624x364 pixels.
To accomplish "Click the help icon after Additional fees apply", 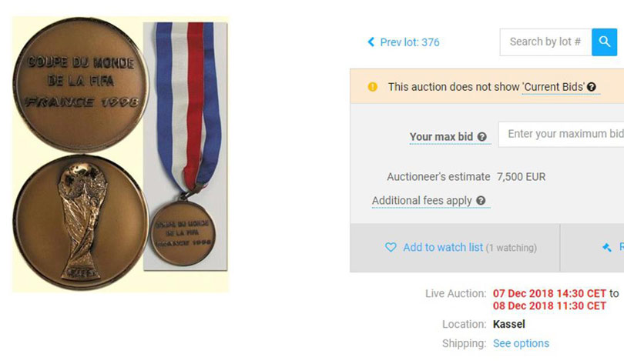I will point(481,201).
